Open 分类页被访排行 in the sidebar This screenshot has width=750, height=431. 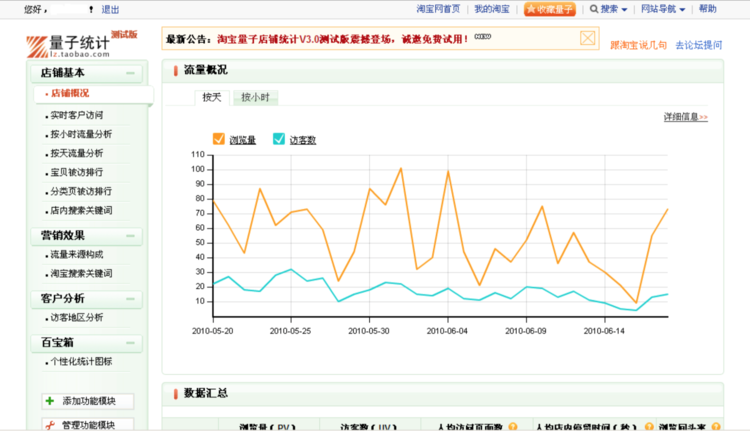point(81,191)
